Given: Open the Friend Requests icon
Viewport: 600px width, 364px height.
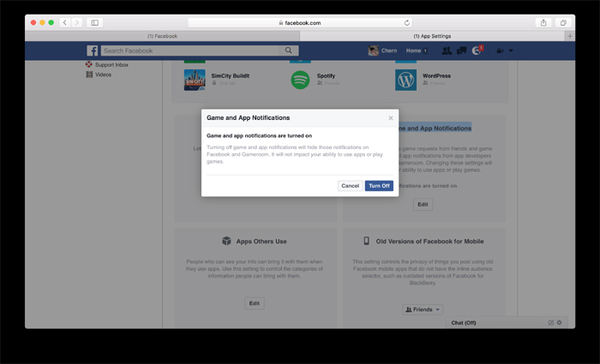Looking at the screenshot, I should coord(447,51).
